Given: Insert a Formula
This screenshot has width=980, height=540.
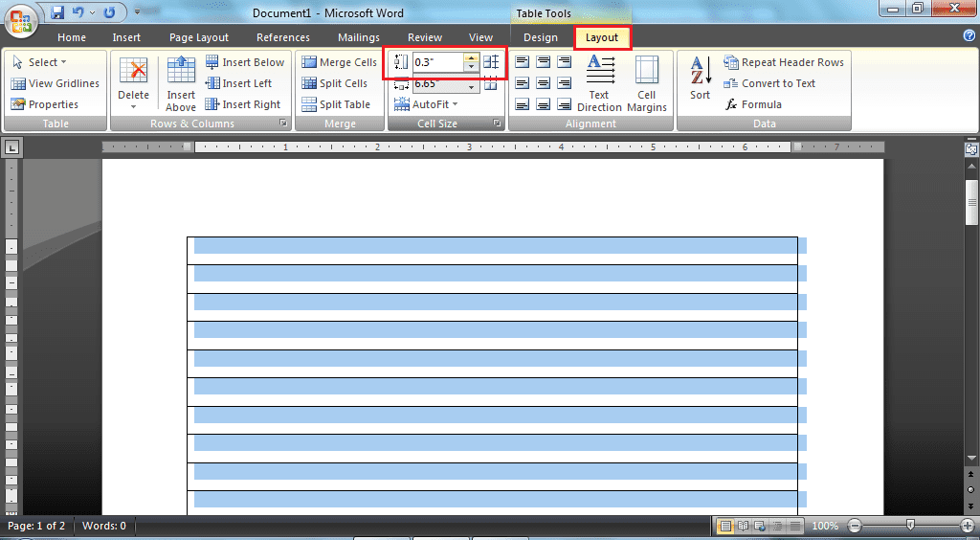Looking at the screenshot, I should click(753, 104).
